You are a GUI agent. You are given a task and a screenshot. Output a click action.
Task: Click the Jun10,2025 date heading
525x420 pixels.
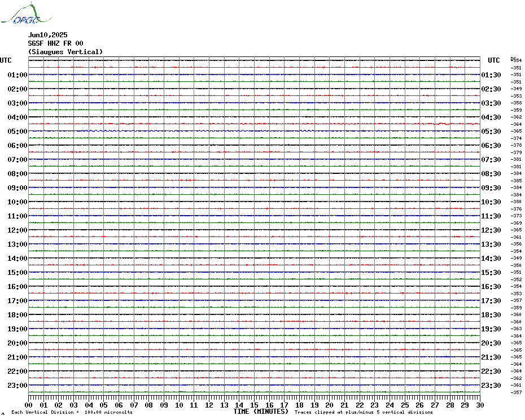[x=47, y=35]
